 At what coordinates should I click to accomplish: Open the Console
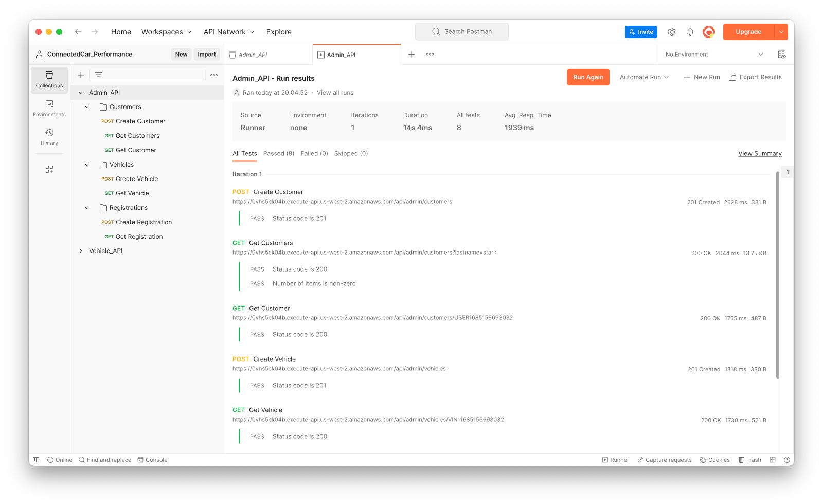[x=152, y=460]
